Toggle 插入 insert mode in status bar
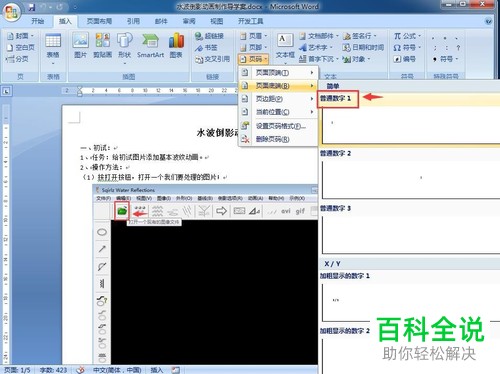This screenshot has height=374, width=500. 157,370
